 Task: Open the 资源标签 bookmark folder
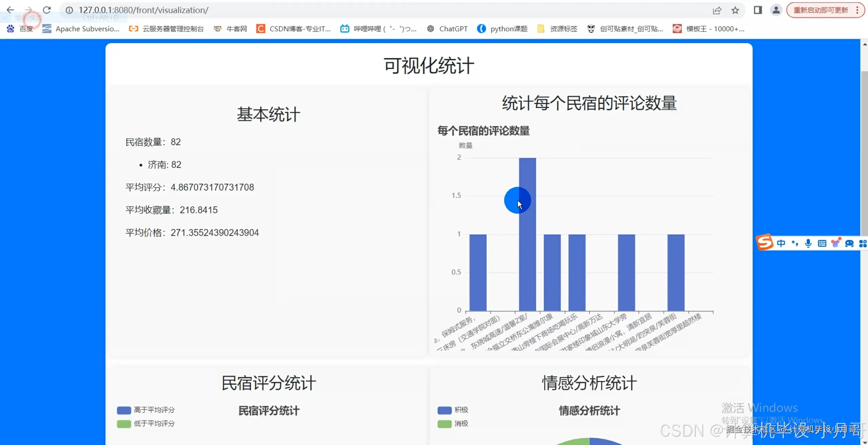(x=558, y=29)
